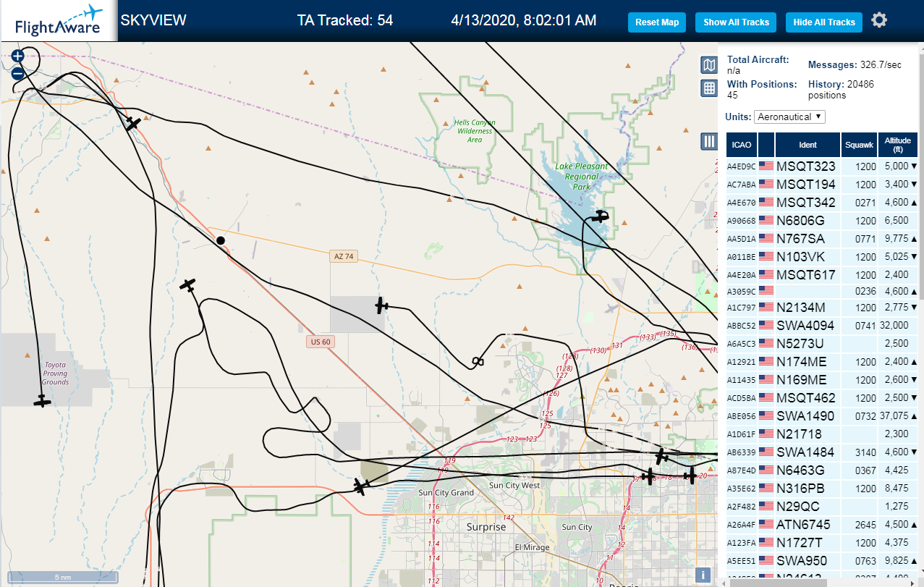
Task: Select the N103VK aircraft row
Action: coord(823,256)
